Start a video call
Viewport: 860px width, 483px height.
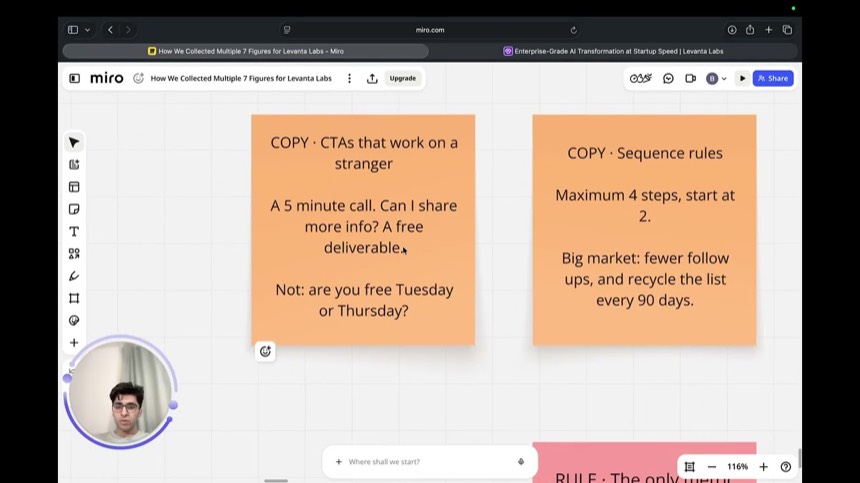pos(691,78)
